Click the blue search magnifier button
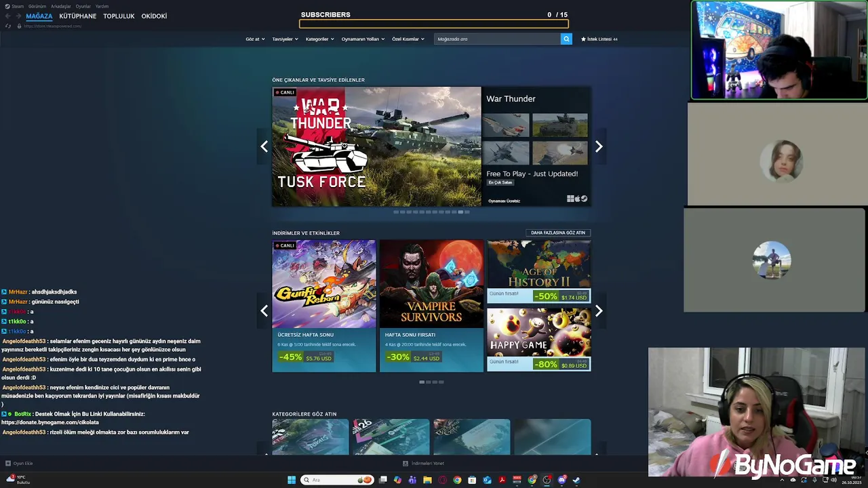Viewport: 868px width, 488px height. [x=566, y=39]
